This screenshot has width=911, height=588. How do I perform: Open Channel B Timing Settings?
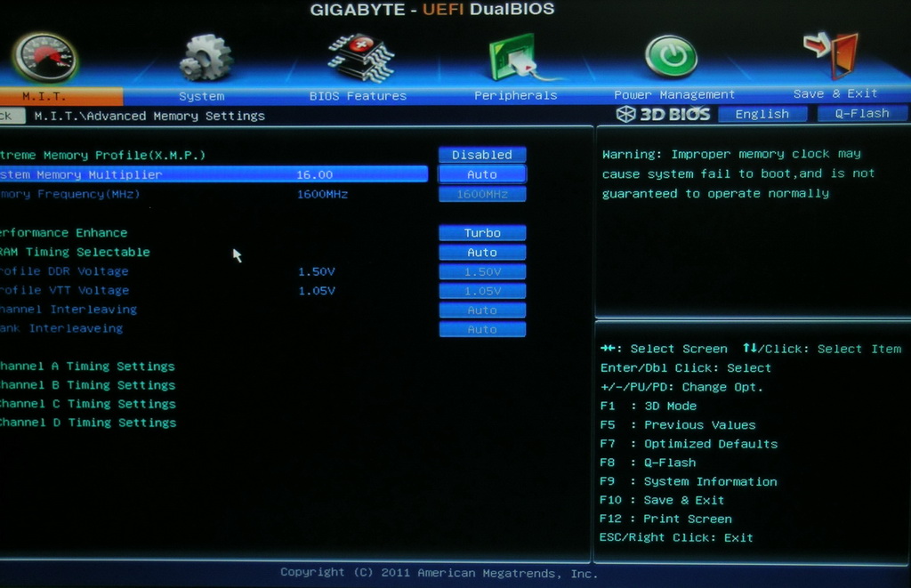pos(87,385)
